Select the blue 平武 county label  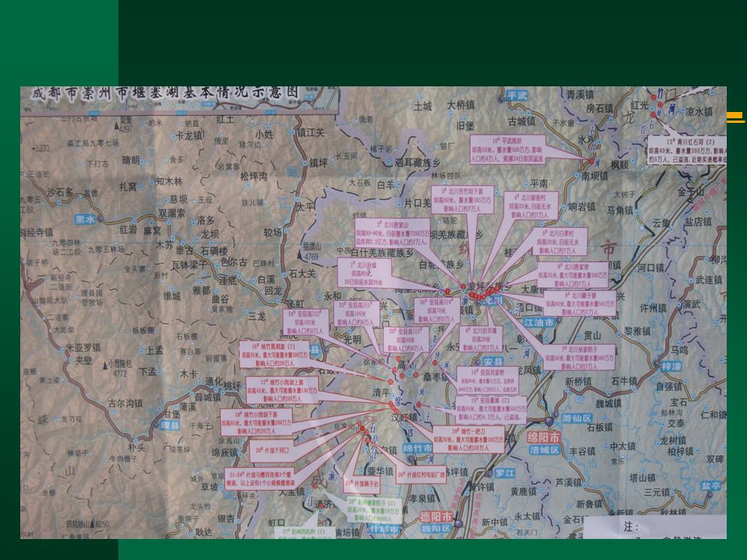point(517,96)
